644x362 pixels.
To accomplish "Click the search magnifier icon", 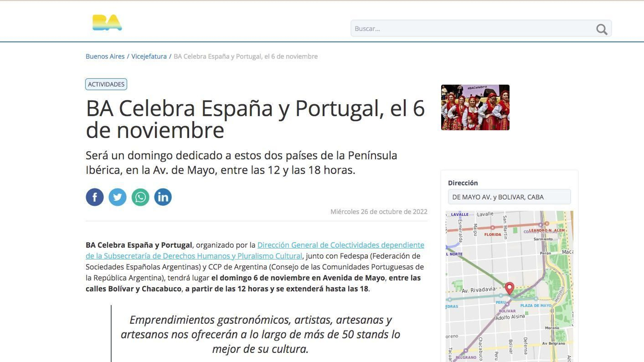I will (601, 29).
